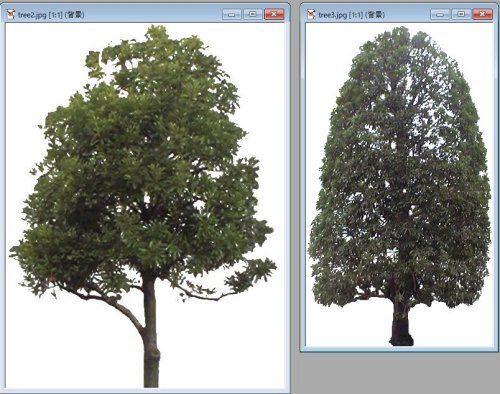The image size is (500, 394).
Task: Maximize the tree3.jpg window
Action: (461, 14)
